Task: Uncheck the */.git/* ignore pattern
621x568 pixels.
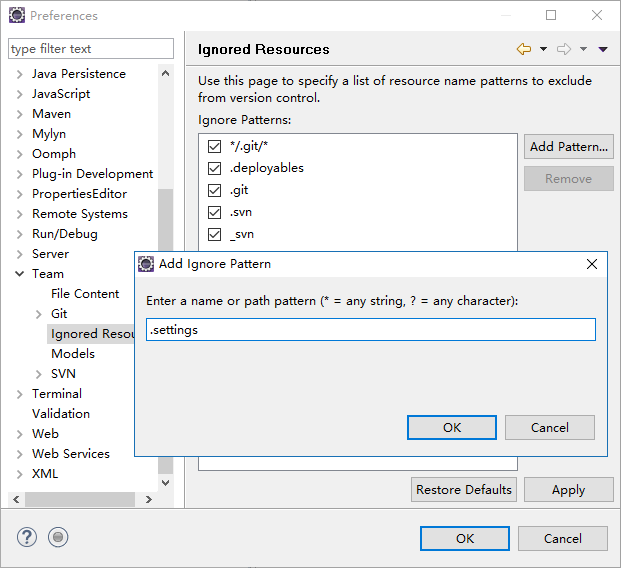Action: (214, 146)
